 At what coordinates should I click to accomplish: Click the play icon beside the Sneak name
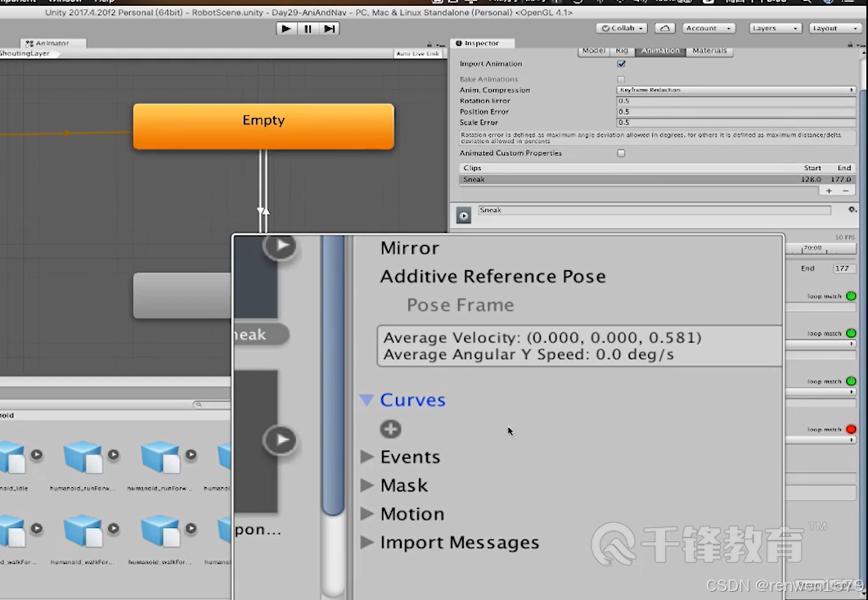pos(464,215)
